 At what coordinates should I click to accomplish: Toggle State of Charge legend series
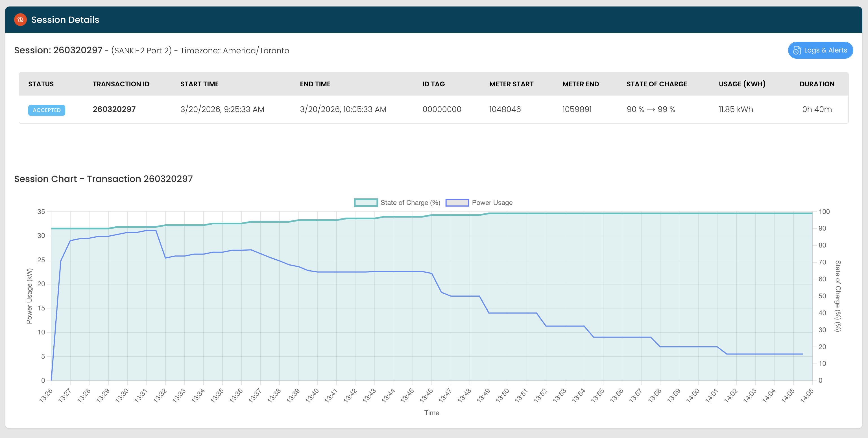pyautogui.click(x=410, y=203)
